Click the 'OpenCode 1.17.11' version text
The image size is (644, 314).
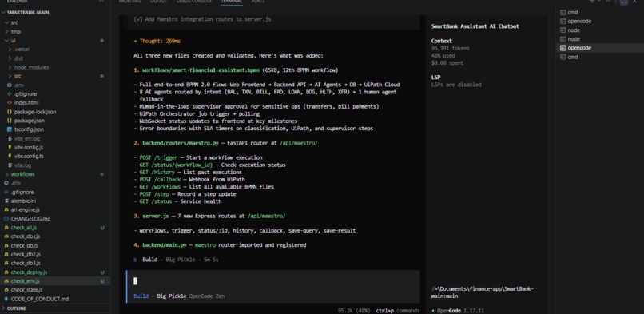(x=460, y=311)
